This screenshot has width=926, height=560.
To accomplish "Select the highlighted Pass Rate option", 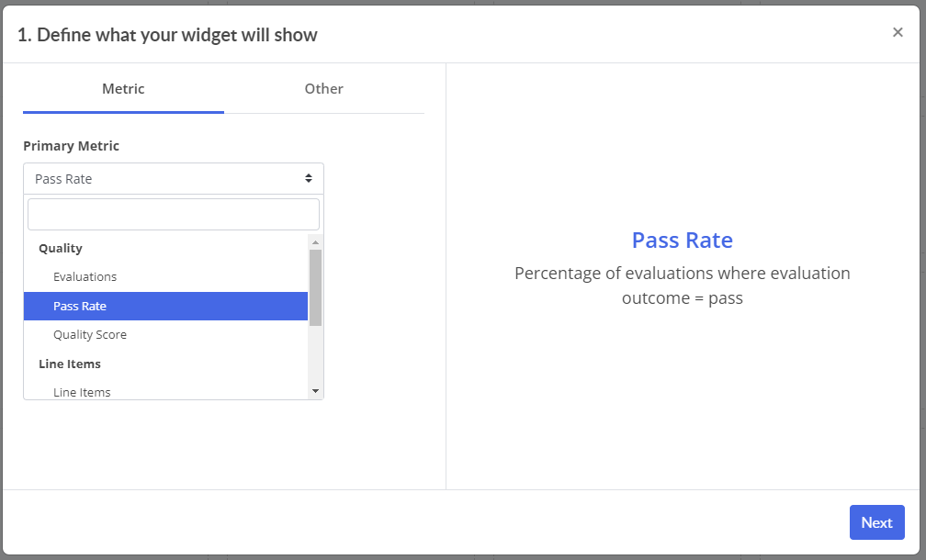I will point(166,307).
